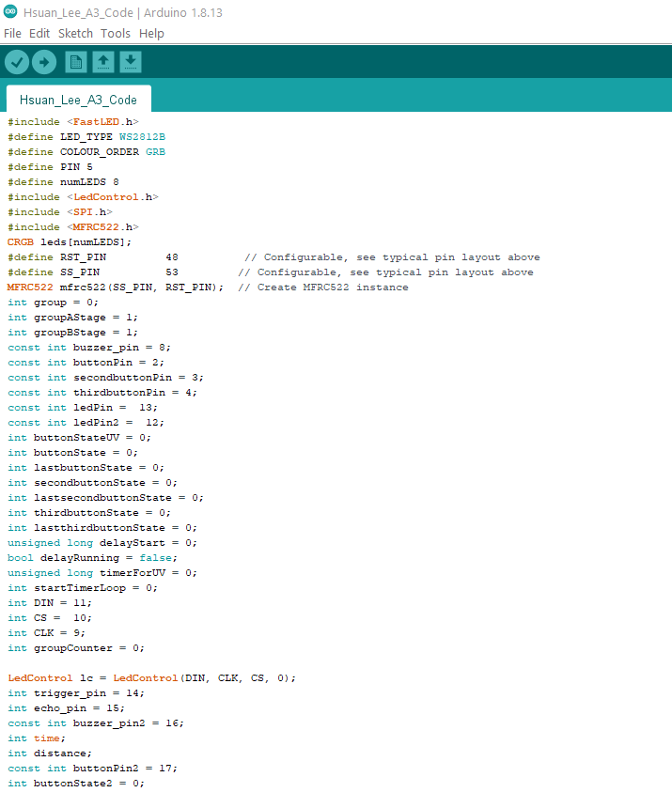672x808 pixels.
Task: Click 'int thirdbuttonState = 0;' line
Action: coord(89,513)
